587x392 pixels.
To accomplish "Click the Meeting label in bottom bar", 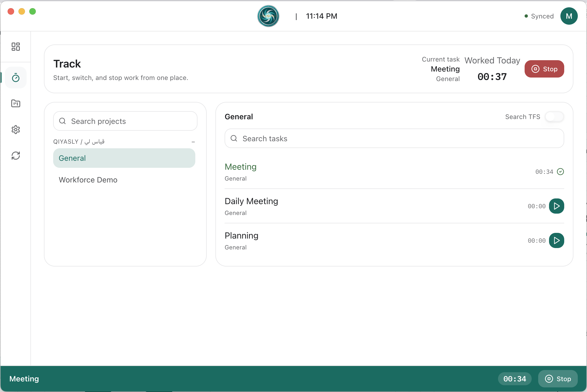I will [x=24, y=379].
